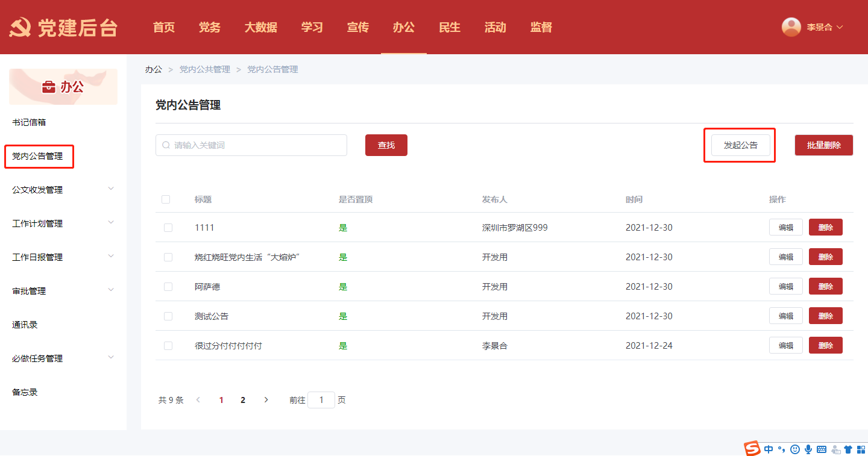868x456 pixels.
Task: Open Sogou input emoji smiley icon
Action: [795, 449]
